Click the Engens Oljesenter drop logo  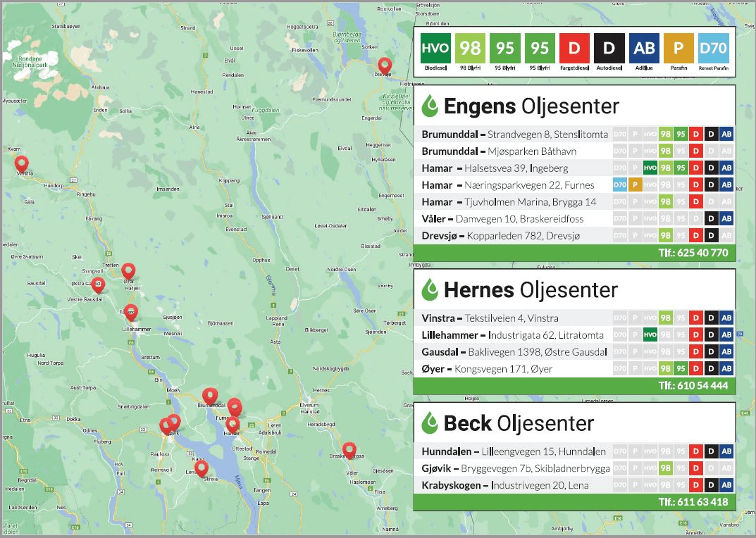(x=430, y=106)
